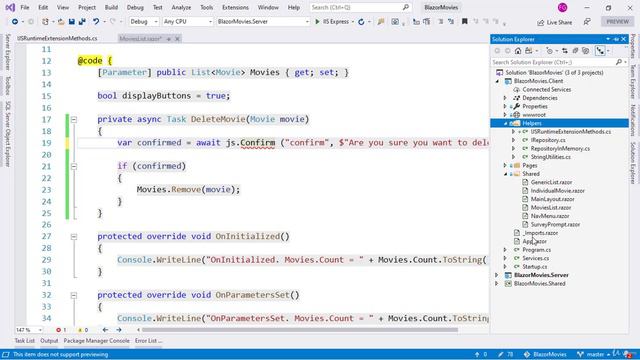Collapse the OnInitialized method region
Viewport: 640px width, 360px height.
coord(74,237)
